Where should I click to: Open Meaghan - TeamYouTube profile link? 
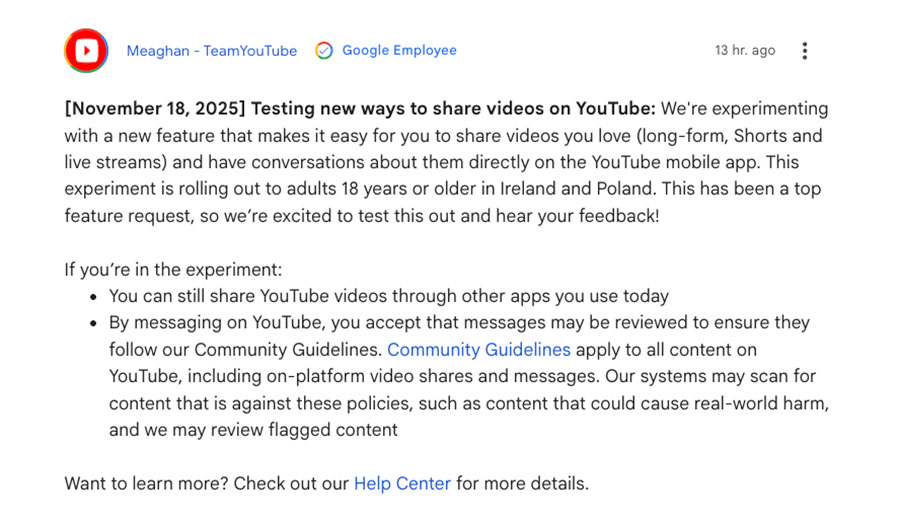(x=211, y=51)
